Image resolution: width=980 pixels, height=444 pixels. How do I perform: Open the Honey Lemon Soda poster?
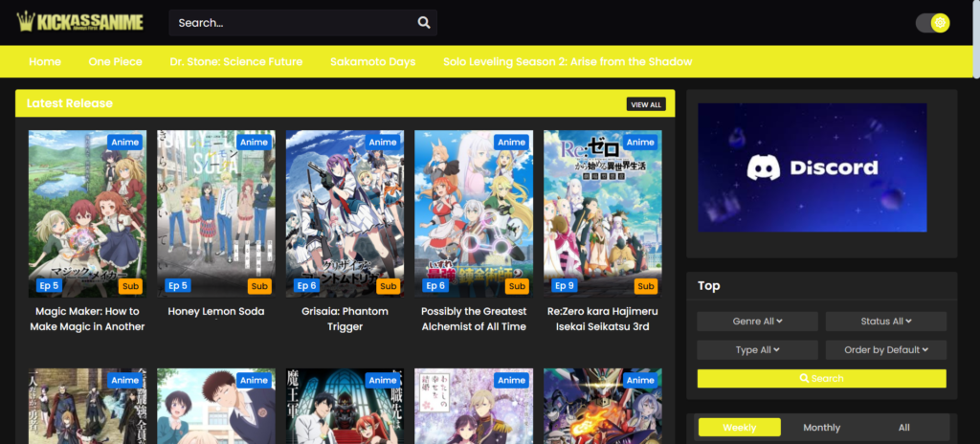click(x=216, y=214)
